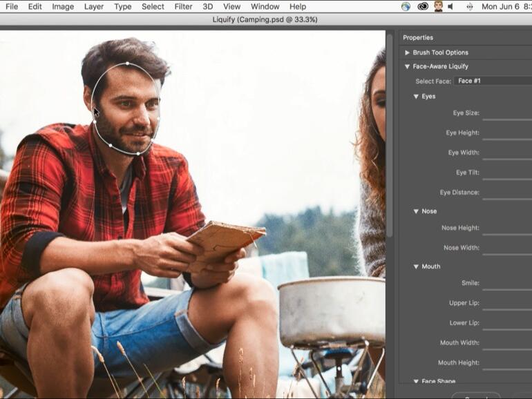532x399 pixels.
Task: Collapse Face-Aware Liquify section
Action: (407, 67)
